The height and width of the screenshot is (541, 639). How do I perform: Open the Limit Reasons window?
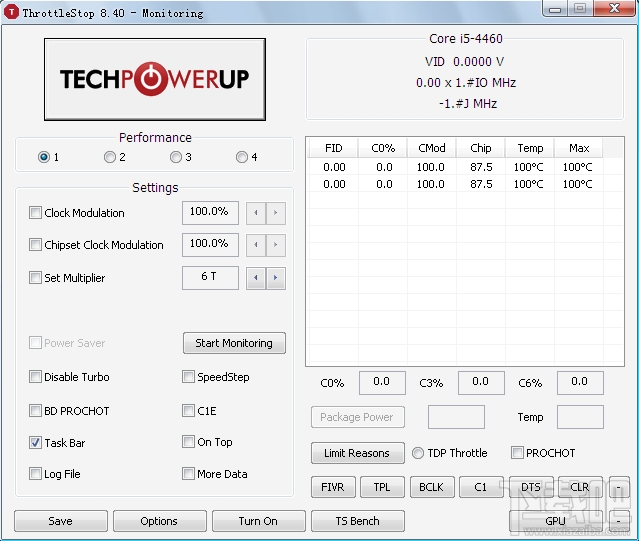coord(357,453)
